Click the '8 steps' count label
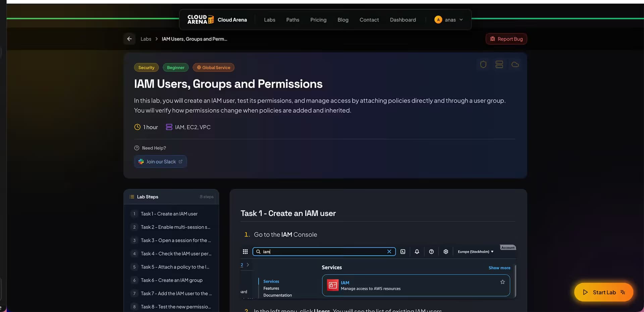 (207, 197)
